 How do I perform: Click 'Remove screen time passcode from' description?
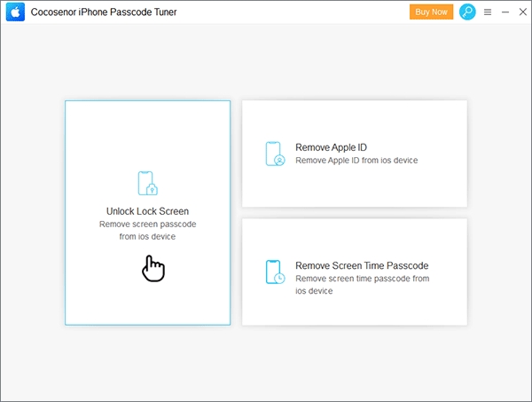coord(363,279)
